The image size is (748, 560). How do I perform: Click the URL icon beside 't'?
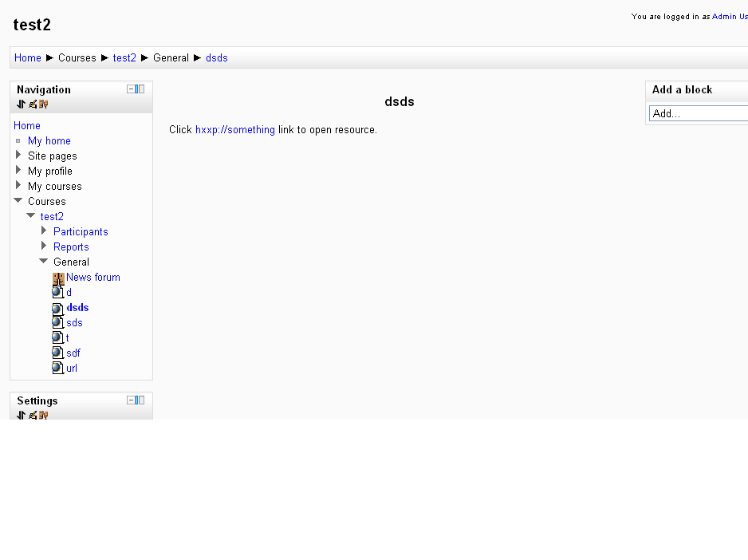(57, 337)
